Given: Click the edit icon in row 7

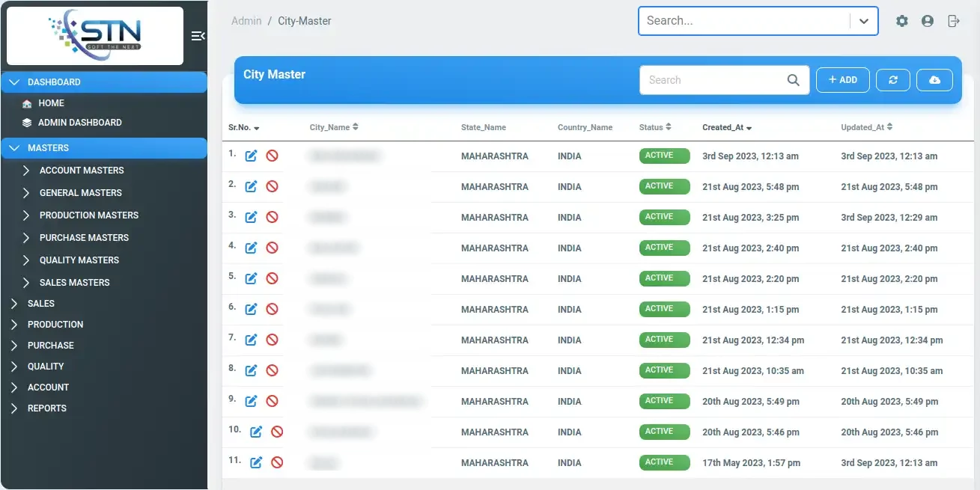Looking at the screenshot, I should coord(252,340).
